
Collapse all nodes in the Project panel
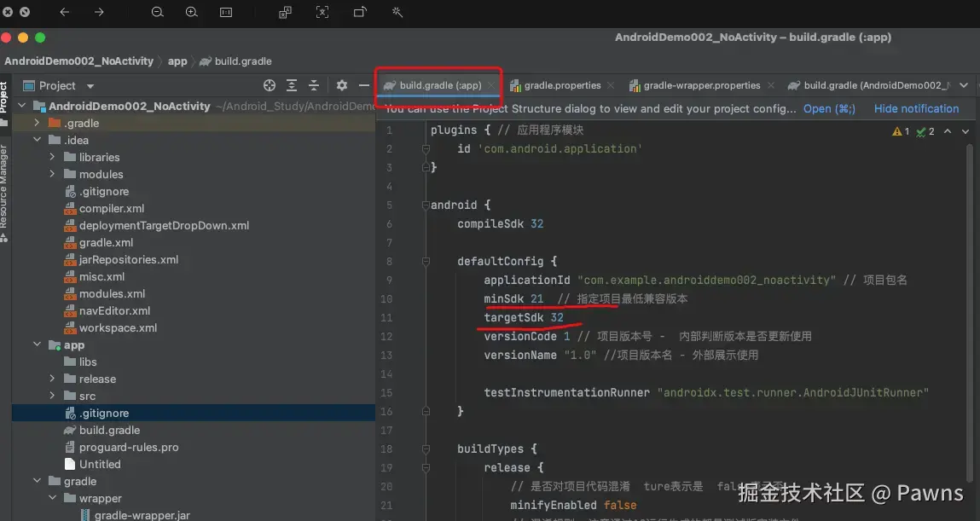click(314, 85)
